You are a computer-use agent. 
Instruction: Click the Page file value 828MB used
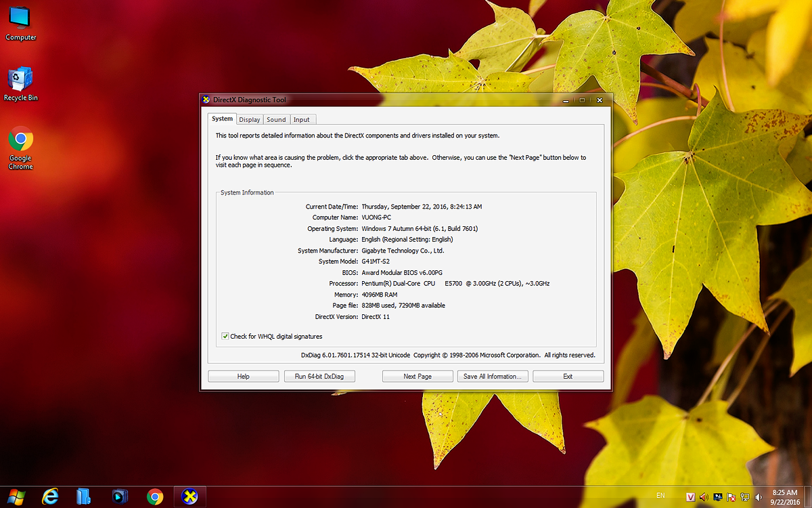pos(403,305)
